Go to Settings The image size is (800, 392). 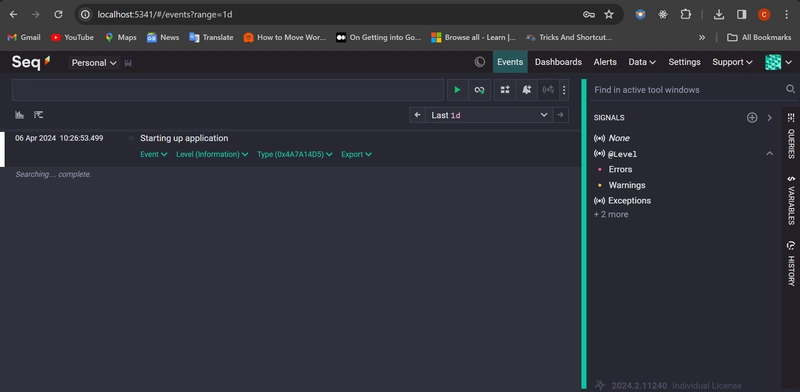(684, 62)
